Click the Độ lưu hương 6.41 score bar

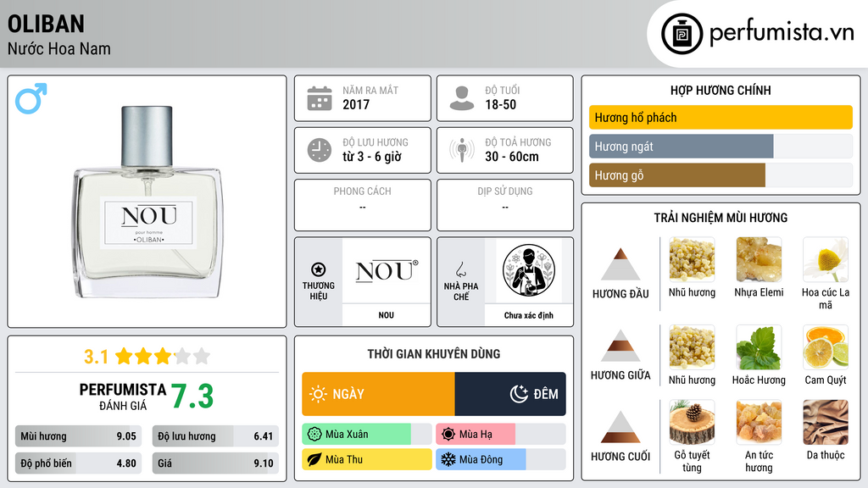point(215,436)
